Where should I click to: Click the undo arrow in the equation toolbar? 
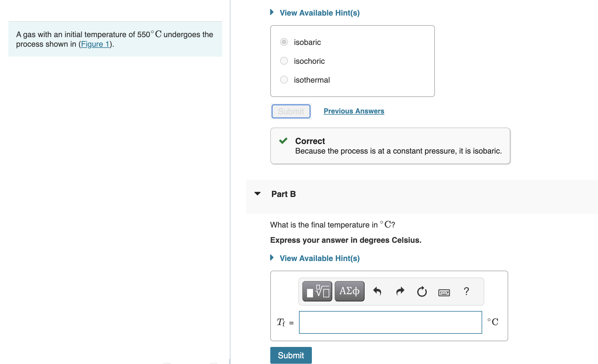377,291
